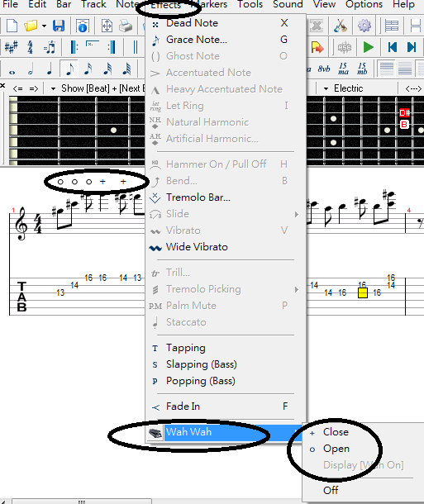Start playback with green play button
The width and height of the screenshot is (424, 504).
(x=368, y=48)
